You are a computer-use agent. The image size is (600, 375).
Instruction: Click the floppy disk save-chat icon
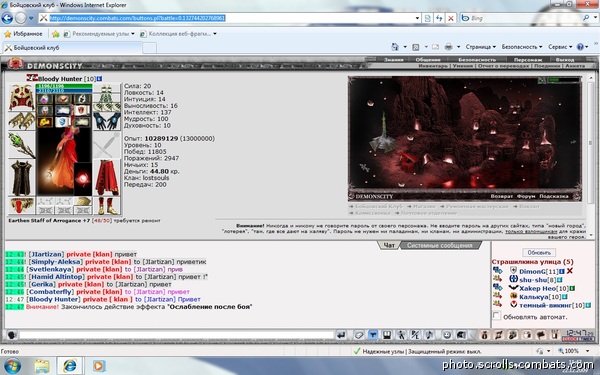[387, 335]
